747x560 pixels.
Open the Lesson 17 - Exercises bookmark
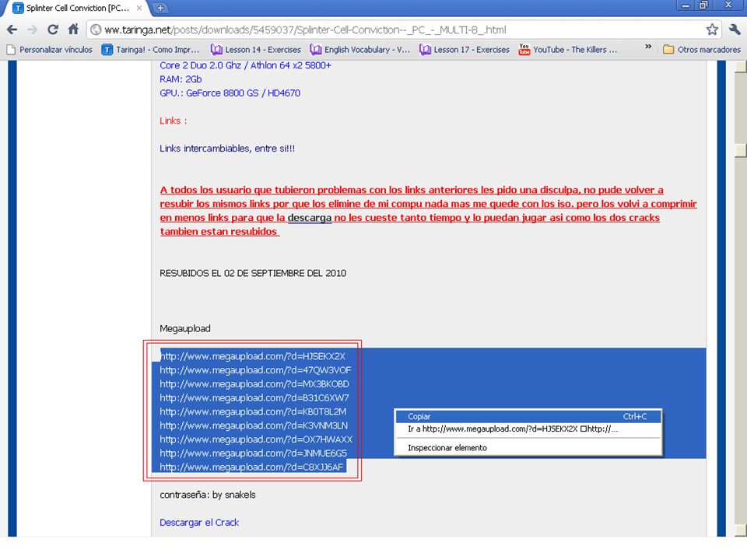pos(465,50)
